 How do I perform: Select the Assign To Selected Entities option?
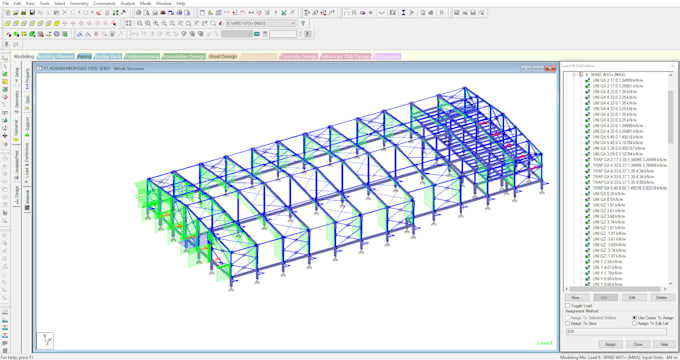click(x=567, y=318)
